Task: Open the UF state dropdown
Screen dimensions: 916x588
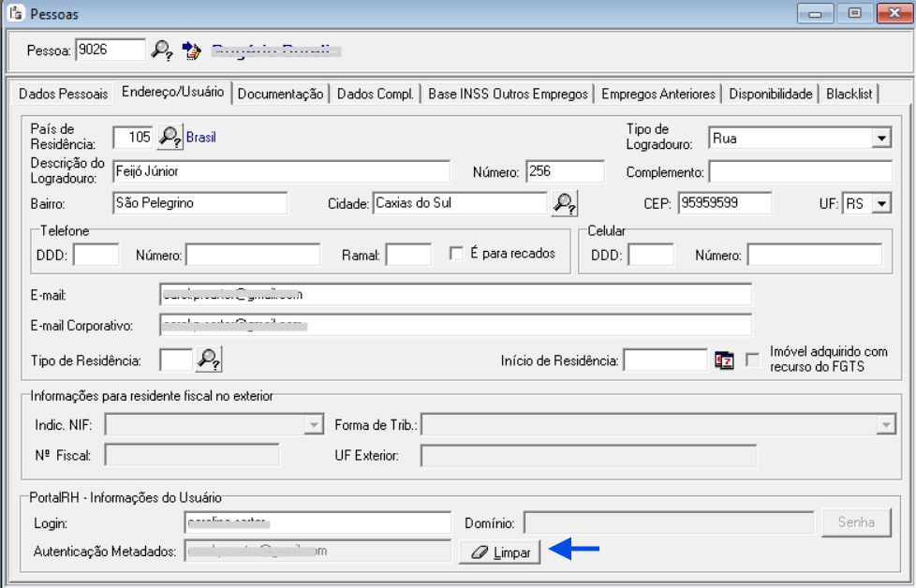Action: pos(880,203)
